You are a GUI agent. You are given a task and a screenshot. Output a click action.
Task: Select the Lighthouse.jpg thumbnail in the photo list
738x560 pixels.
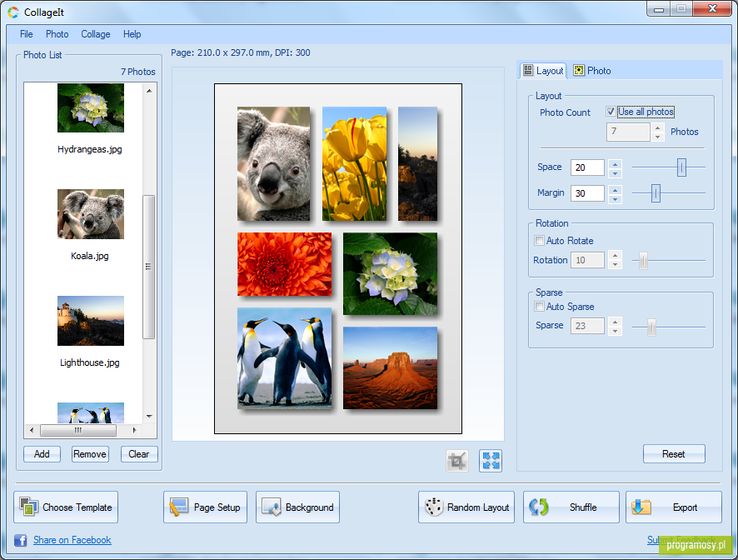90,321
